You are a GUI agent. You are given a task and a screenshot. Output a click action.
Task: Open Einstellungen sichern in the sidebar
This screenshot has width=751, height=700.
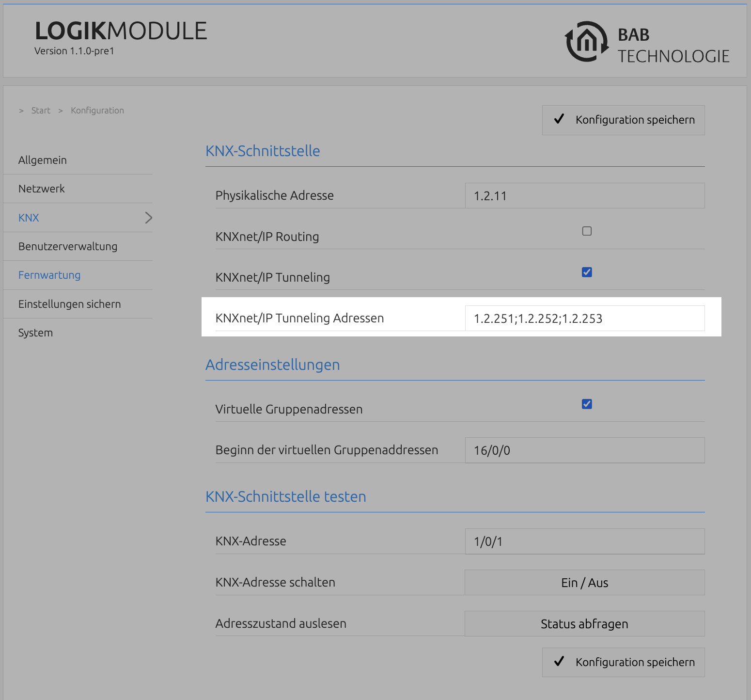(70, 304)
